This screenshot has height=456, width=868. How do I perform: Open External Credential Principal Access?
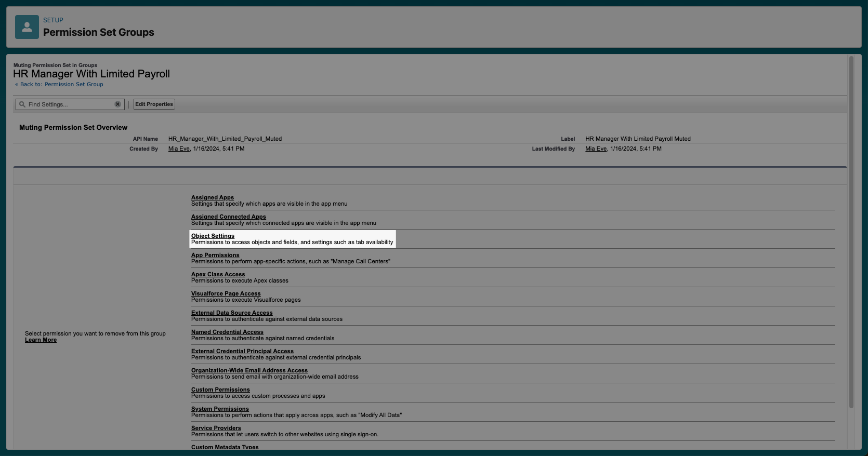[242, 351]
